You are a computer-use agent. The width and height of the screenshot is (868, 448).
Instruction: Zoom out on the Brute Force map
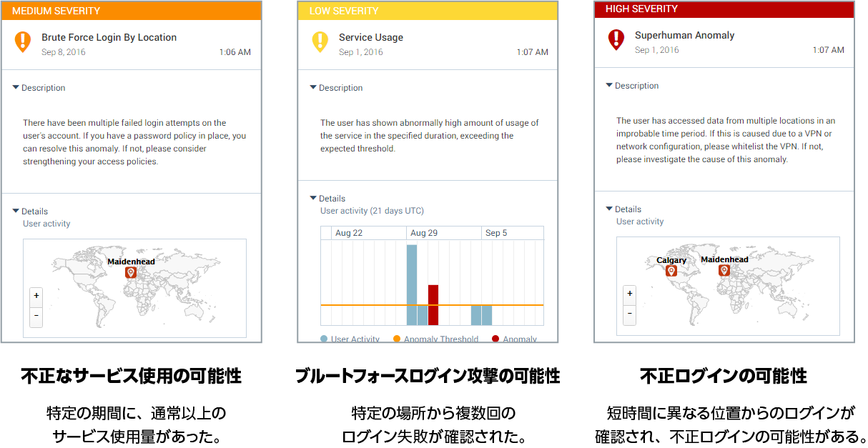[x=36, y=316]
